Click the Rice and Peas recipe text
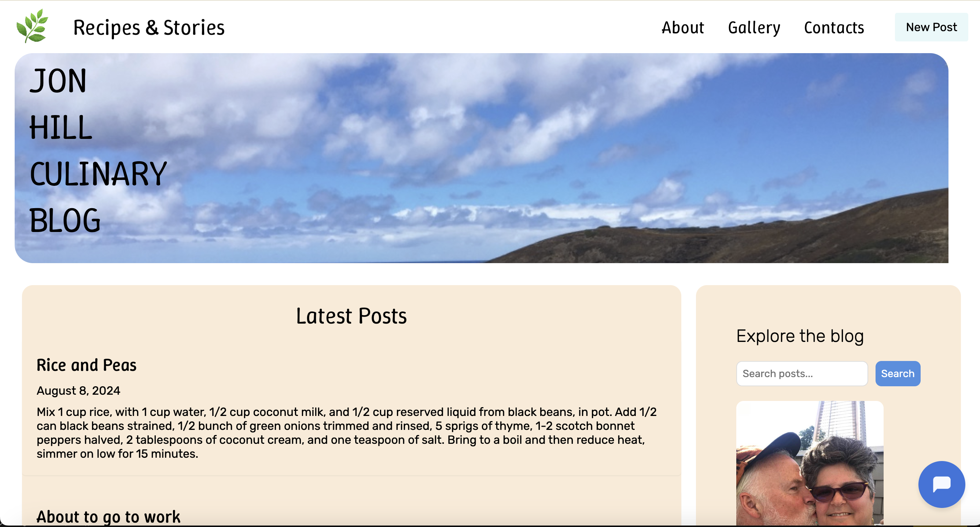Screen dimensions: 980x527 (x=347, y=433)
